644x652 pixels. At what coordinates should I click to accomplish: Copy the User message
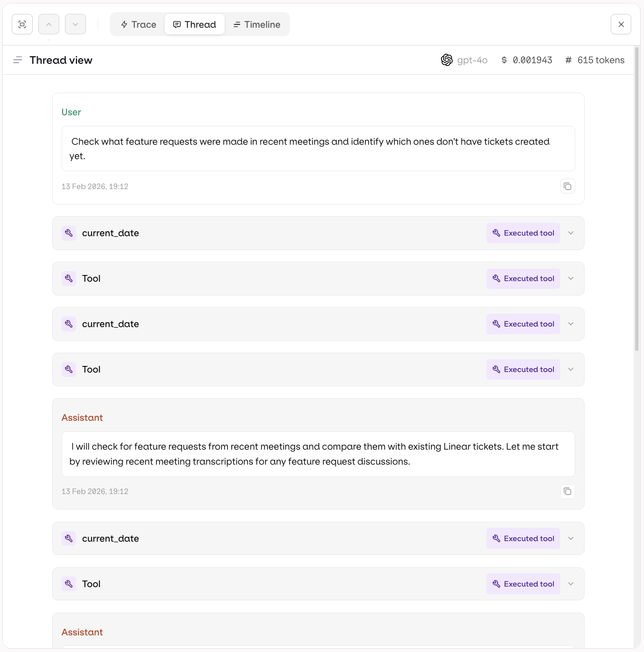coord(567,186)
